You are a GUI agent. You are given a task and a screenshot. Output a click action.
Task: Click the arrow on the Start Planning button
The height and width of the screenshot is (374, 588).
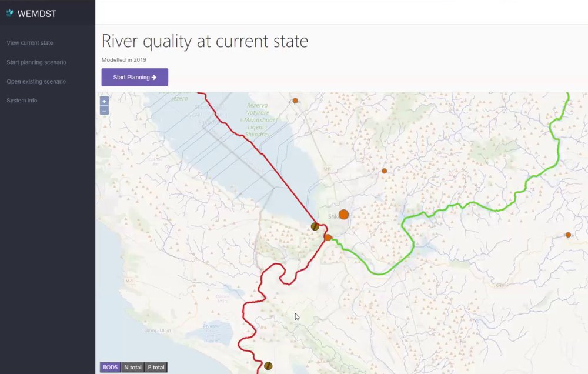tap(154, 78)
